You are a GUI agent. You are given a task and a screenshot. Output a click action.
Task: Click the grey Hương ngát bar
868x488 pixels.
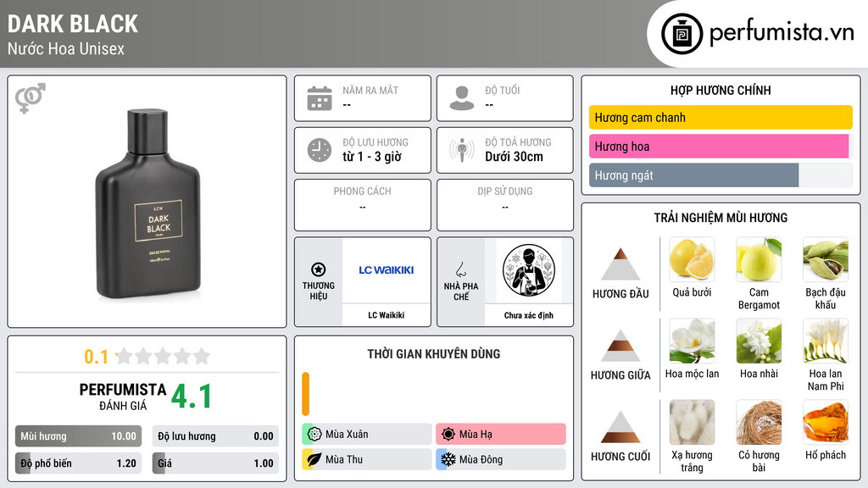[x=693, y=175]
